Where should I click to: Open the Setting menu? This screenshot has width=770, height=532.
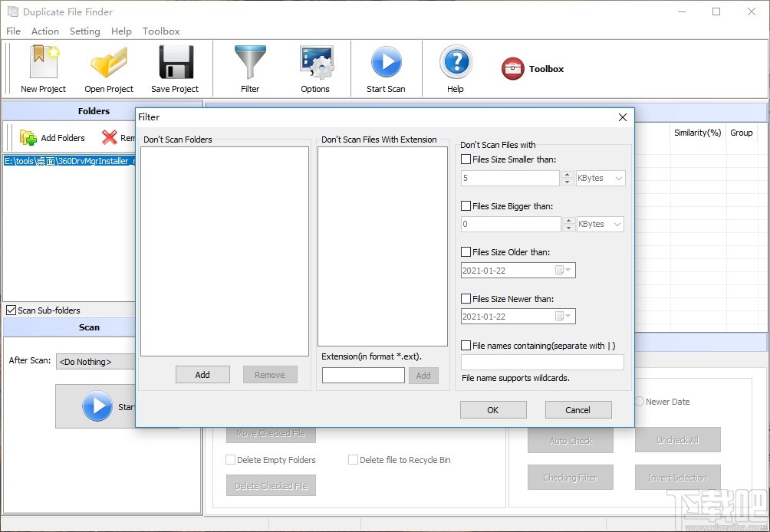pos(84,31)
